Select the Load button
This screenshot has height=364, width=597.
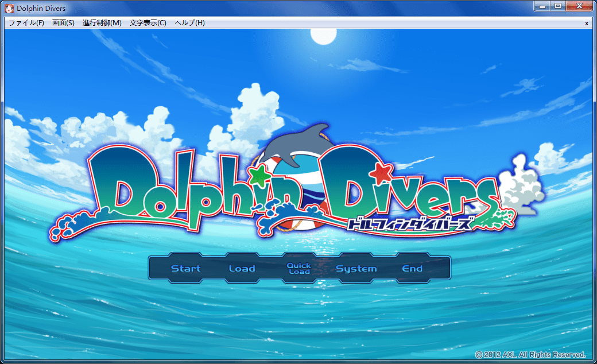click(242, 269)
